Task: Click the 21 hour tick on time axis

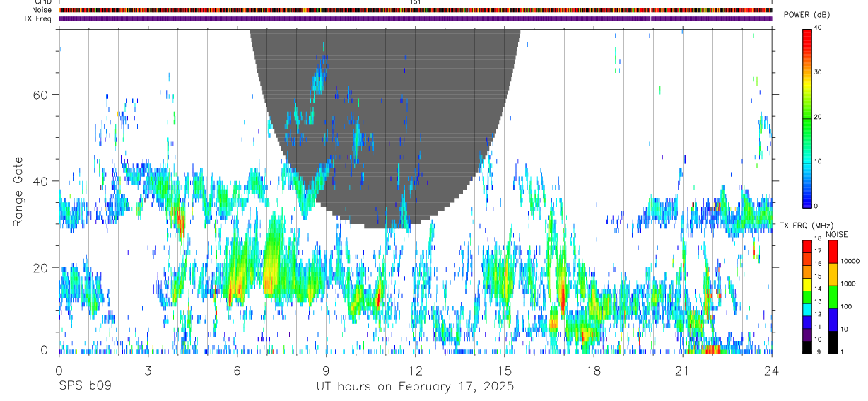Action: [x=683, y=371]
